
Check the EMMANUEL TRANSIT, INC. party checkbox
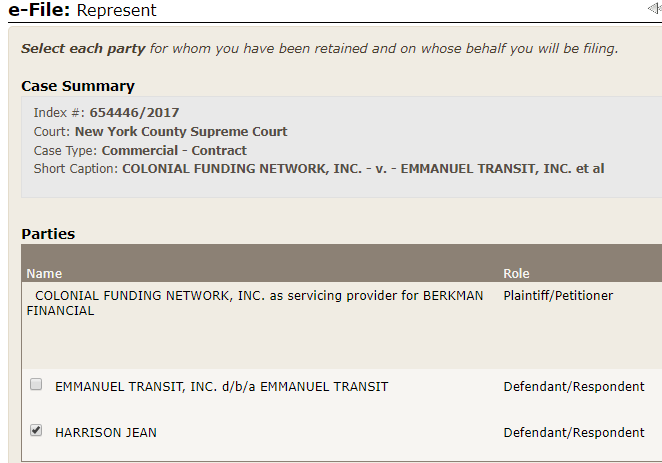[x=36, y=385]
